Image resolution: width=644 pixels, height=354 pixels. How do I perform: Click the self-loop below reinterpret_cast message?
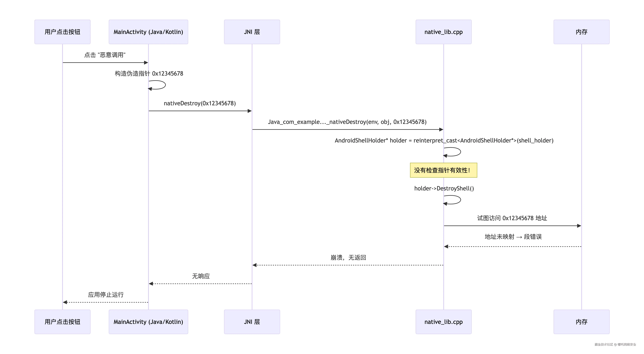click(452, 152)
